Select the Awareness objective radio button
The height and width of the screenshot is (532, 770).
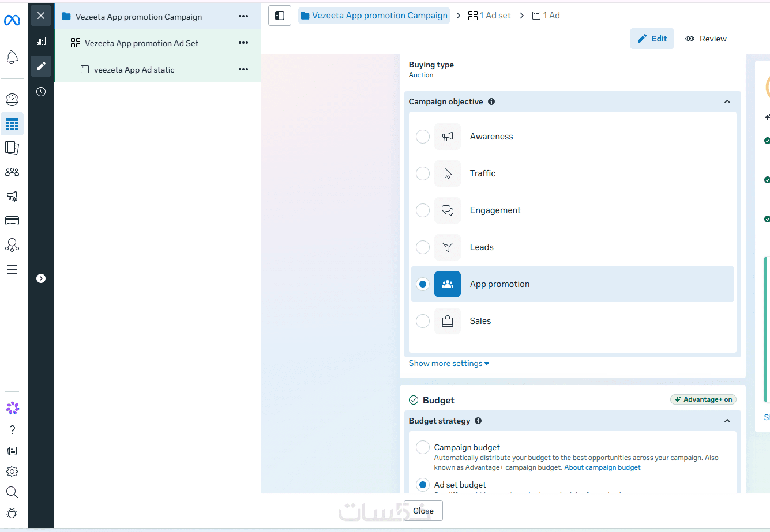coord(423,137)
